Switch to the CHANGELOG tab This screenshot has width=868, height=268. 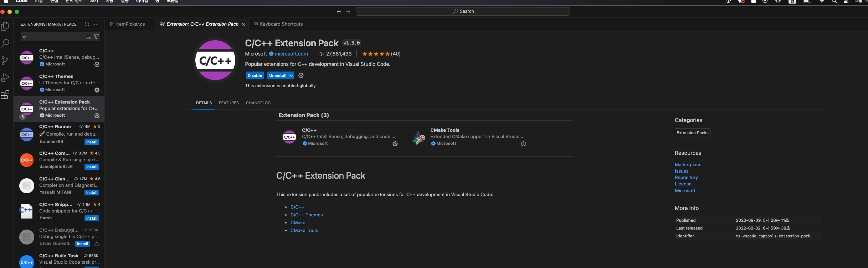(258, 103)
